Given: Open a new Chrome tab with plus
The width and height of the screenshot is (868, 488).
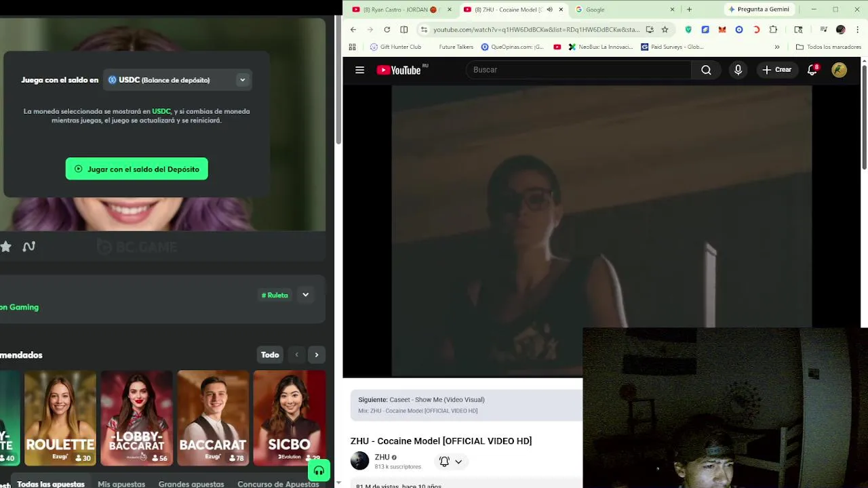Looking at the screenshot, I should [x=689, y=9].
